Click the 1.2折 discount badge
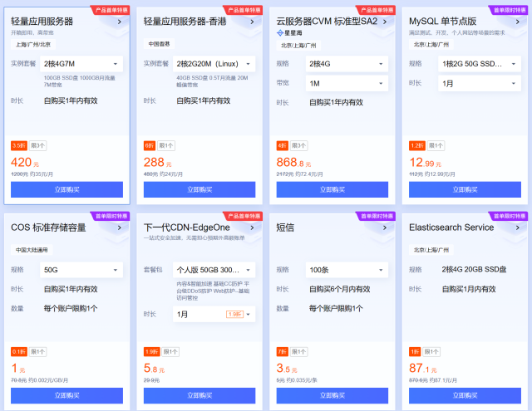This screenshot has height=411, width=532. [x=417, y=145]
